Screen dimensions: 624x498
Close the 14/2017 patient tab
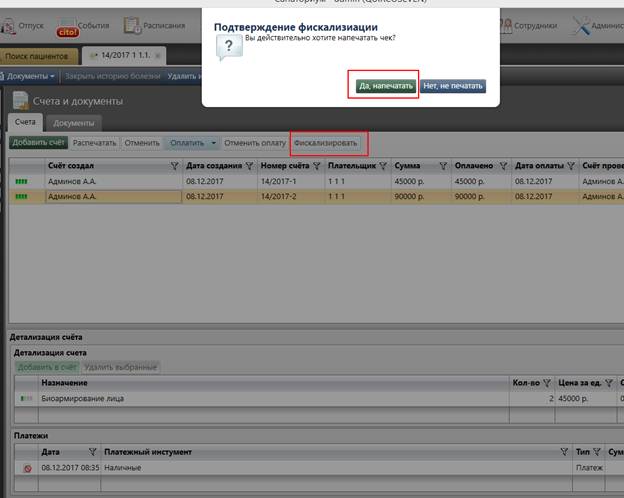pos(156,56)
